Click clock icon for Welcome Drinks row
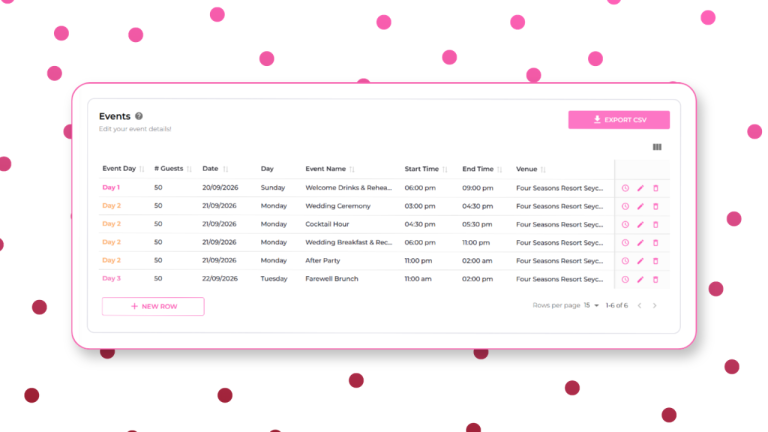Image resolution: width=768 pixels, height=432 pixels. (x=625, y=188)
